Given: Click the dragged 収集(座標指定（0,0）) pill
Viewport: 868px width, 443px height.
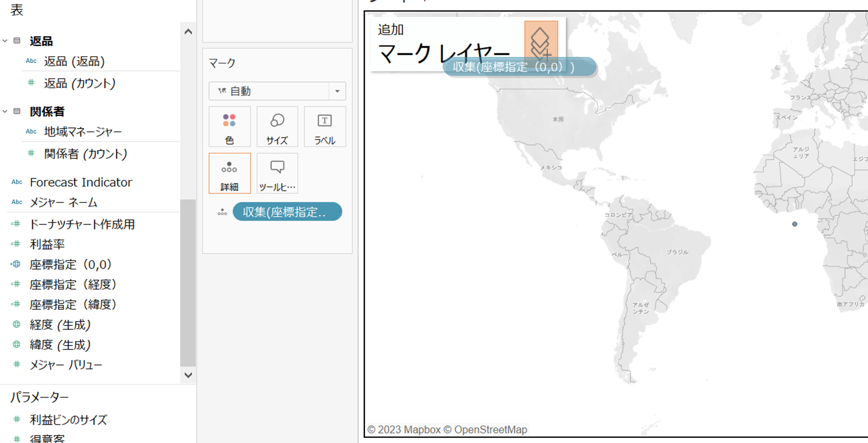Looking at the screenshot, I should (520, 67).
